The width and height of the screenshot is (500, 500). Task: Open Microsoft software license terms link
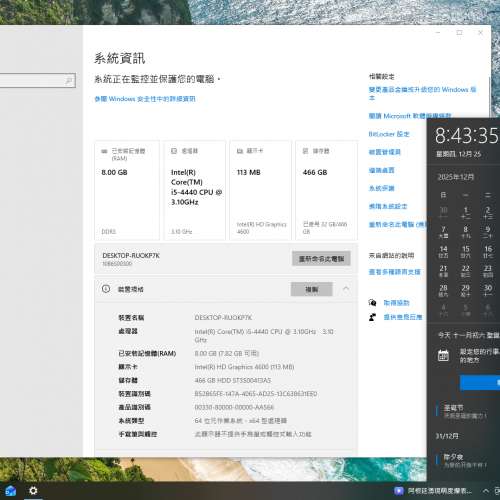[410, 116]
